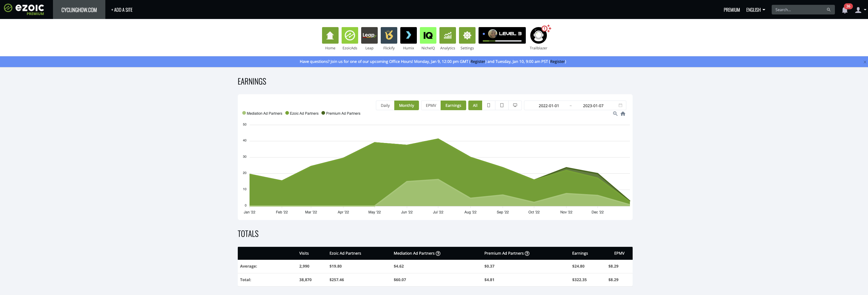Click the Jul '22 axis label
This screenshot has width=868, height=295.
(438, 212)
